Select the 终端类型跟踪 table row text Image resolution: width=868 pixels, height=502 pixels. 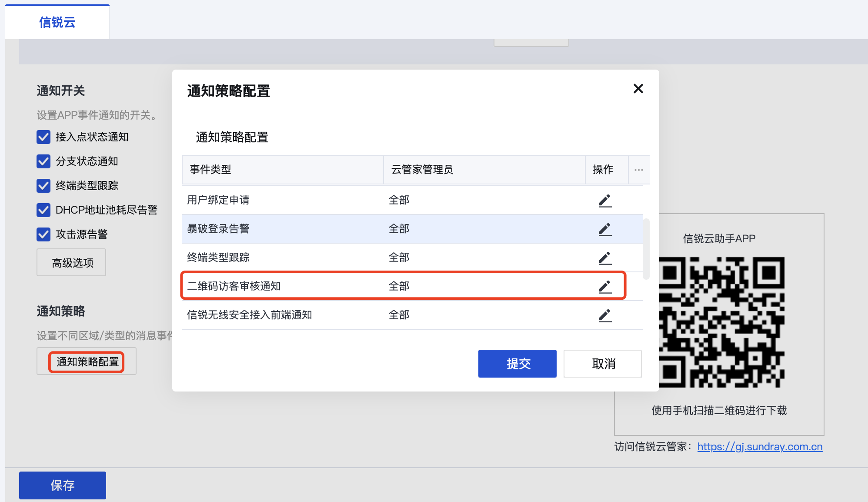(x=218, y=257)
